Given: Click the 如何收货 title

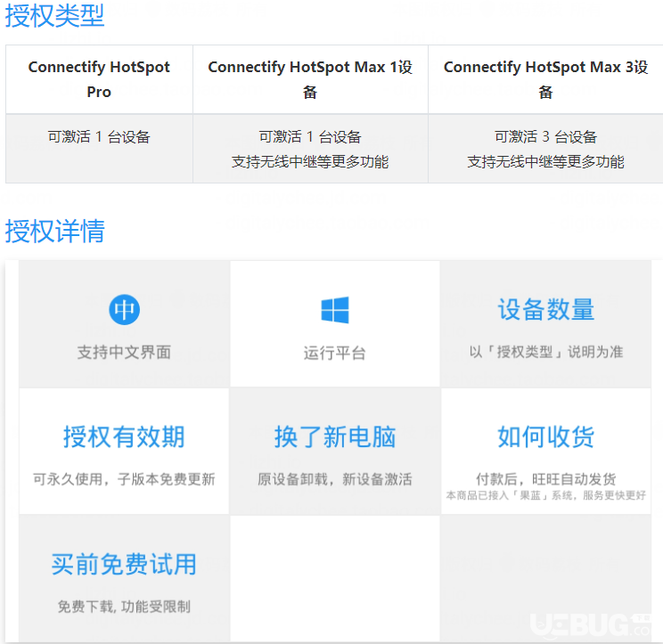Looking at the screenshot, I should click(546, 436).
